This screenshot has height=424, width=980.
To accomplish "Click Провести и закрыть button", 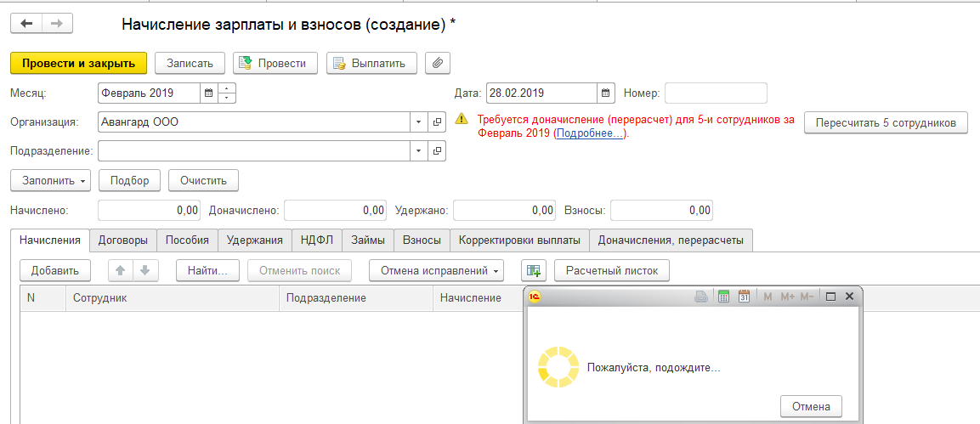I will (x=79, y=63).
